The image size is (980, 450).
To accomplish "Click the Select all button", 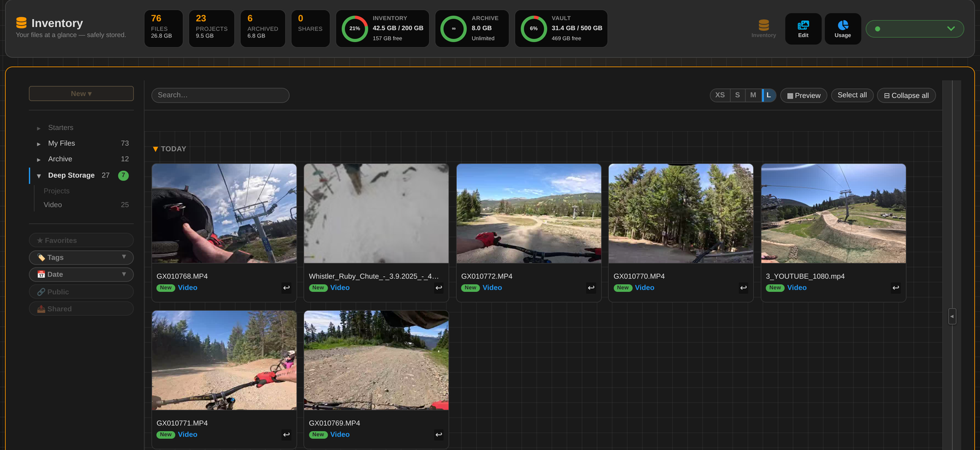I will [852, 96].
